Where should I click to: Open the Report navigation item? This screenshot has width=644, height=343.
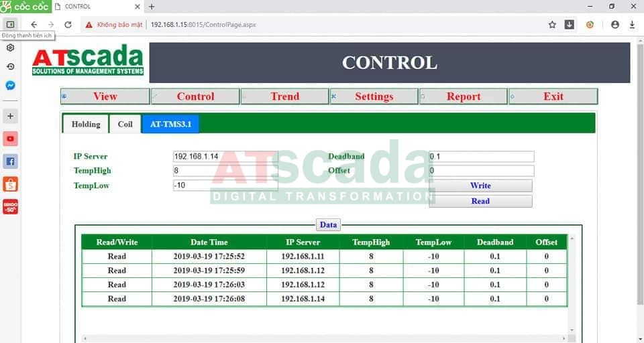click(464, 96)
